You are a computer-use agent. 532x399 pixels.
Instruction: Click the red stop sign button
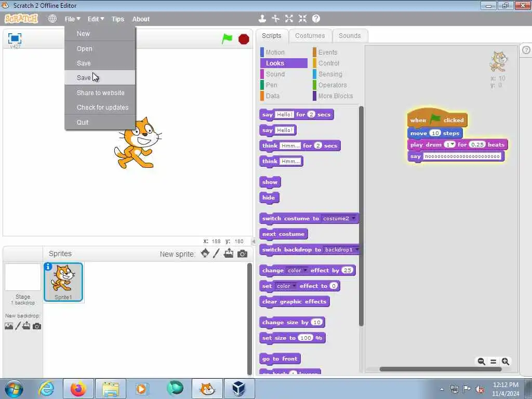244,39
